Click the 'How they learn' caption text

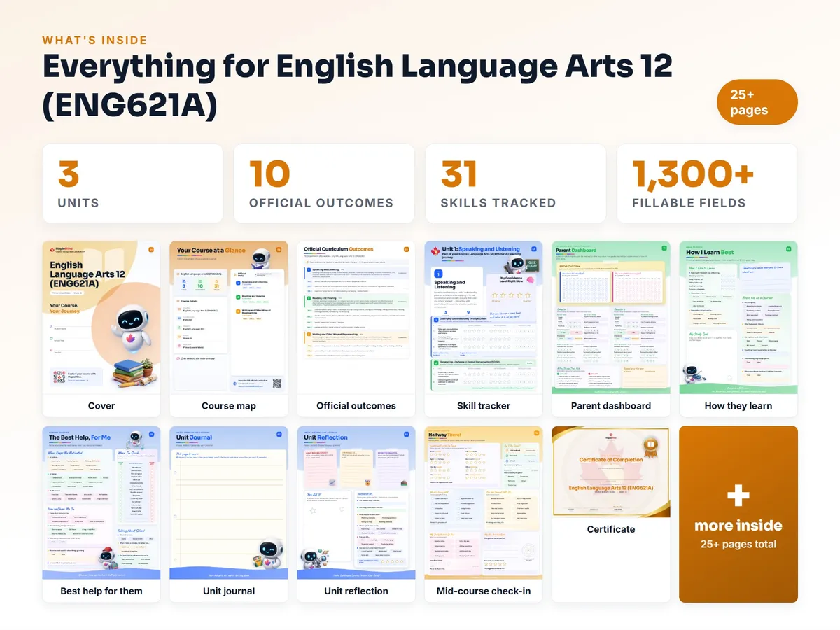tap(738, 406)
